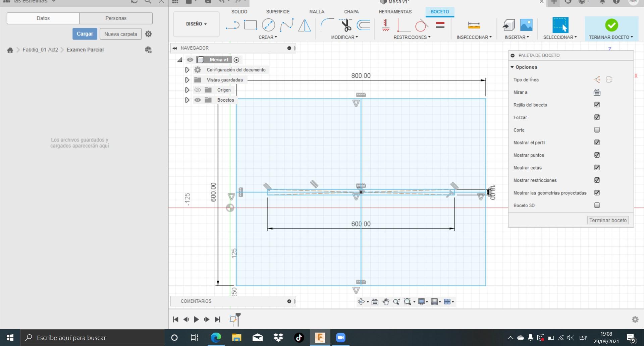644x346 pixels.
Task: Click the Terminar boceto palette button
Action: pyautogui.click(x=608, y=220)
